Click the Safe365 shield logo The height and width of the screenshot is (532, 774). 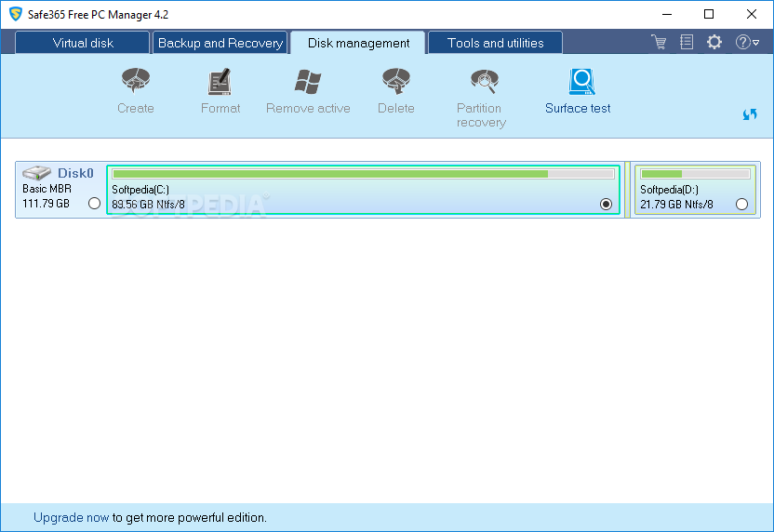(16, 14)
